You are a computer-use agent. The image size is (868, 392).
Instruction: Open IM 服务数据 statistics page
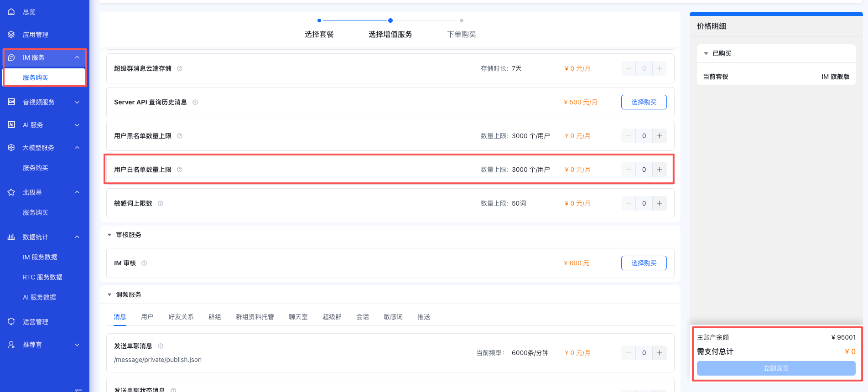[40, 257]
